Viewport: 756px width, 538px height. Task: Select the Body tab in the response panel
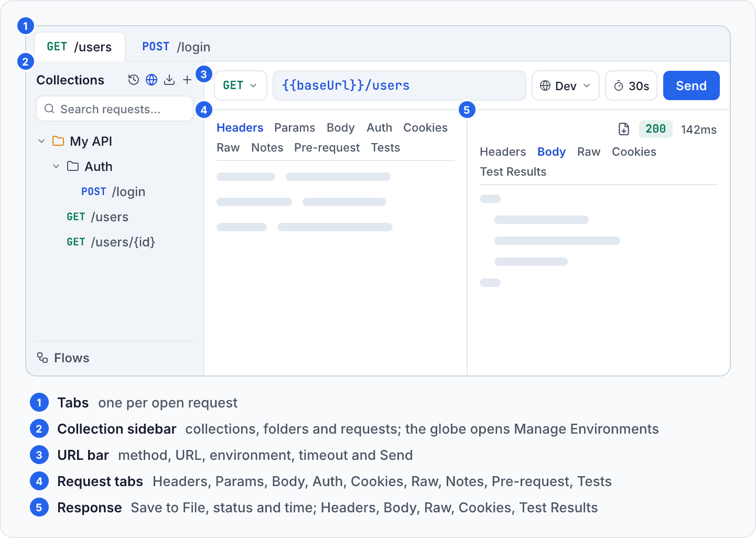coord(552,152)
